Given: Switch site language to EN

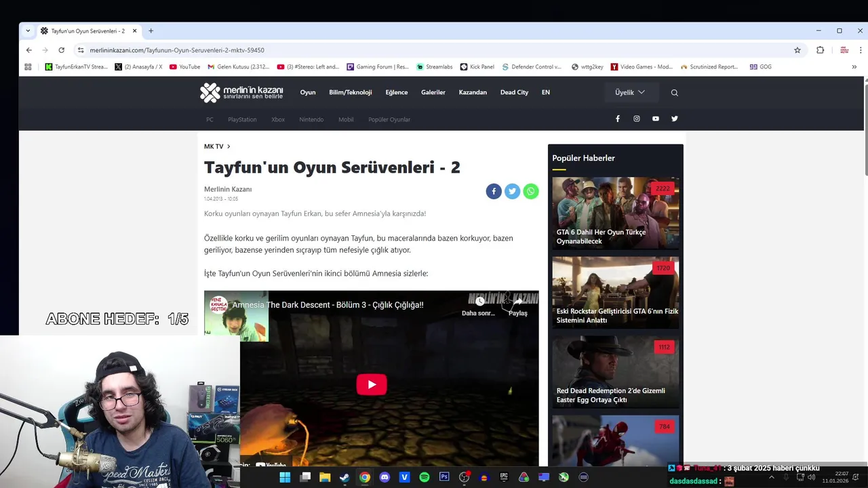Looking at the screenshot, I should (x=546, y=93).
